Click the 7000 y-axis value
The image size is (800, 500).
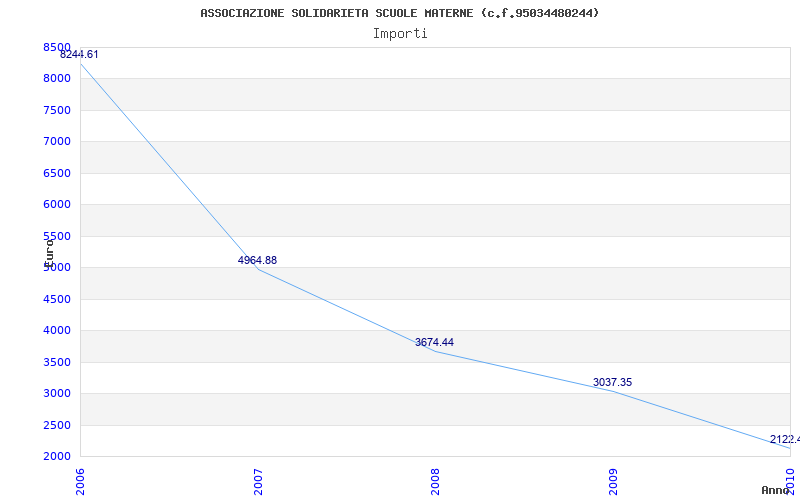(57, 141)
